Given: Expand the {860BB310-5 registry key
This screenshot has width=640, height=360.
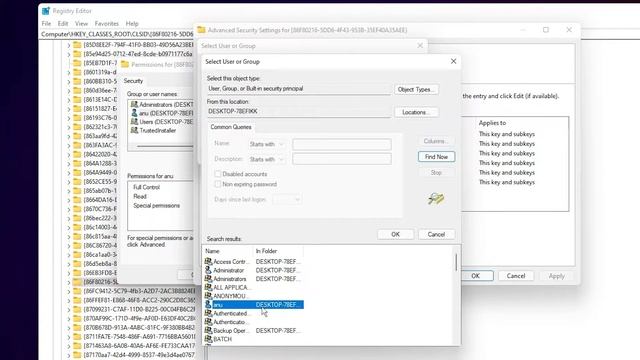Looking at the screenshot, I should pyautogui.click(x=69, y=81).
